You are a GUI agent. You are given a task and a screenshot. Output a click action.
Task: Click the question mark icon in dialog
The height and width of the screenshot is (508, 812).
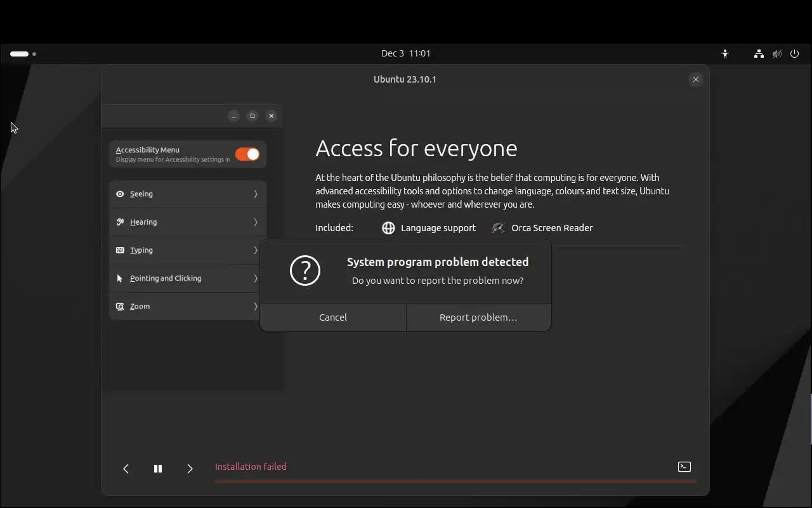[305, 271]
